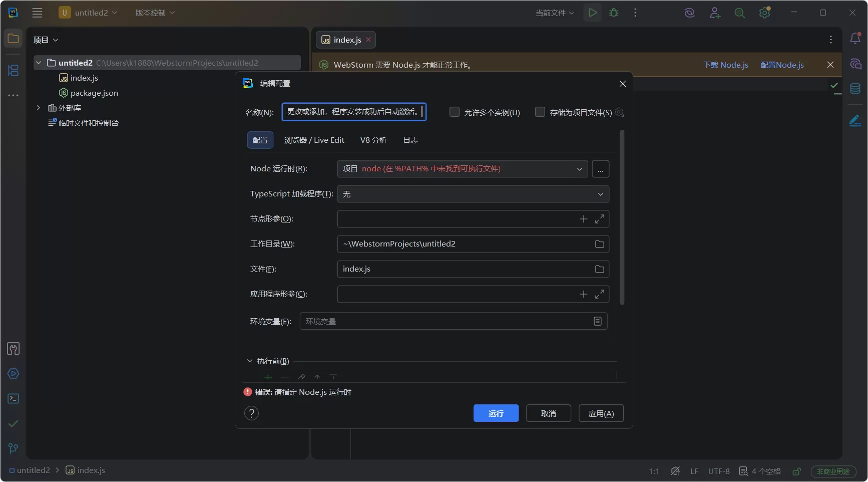
Task: Switch to the V8 分析 tab
Action: (x=373, y=140)
